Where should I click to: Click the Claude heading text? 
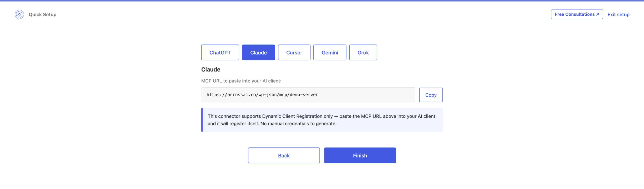(211, 69)
